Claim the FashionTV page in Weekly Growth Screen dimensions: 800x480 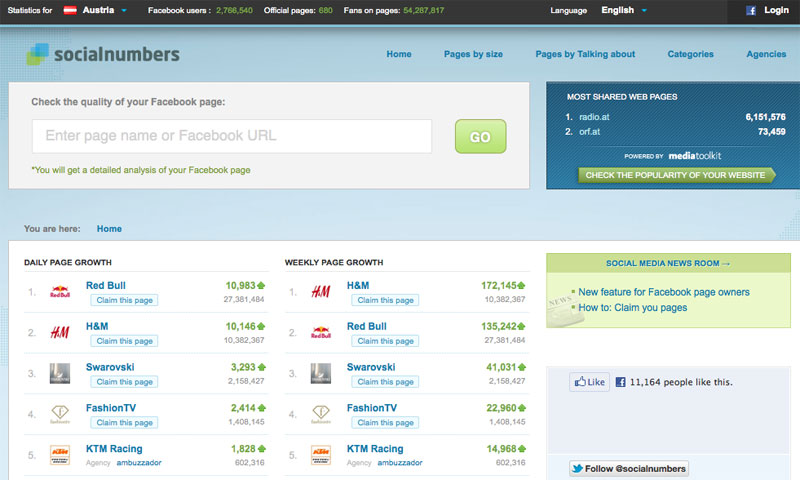(x=385, y=423)
